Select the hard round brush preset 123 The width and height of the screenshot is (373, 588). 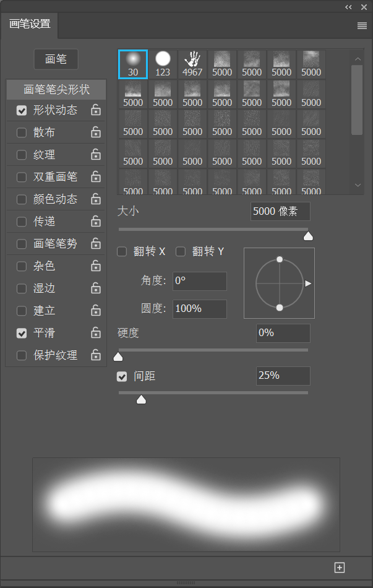[x=163, y=64]
